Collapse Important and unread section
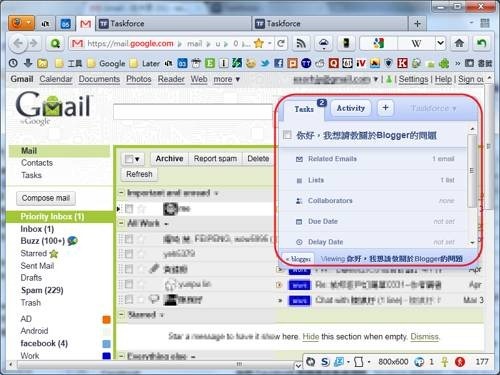The height and width of the screenshot is (375, 500). 121,193
